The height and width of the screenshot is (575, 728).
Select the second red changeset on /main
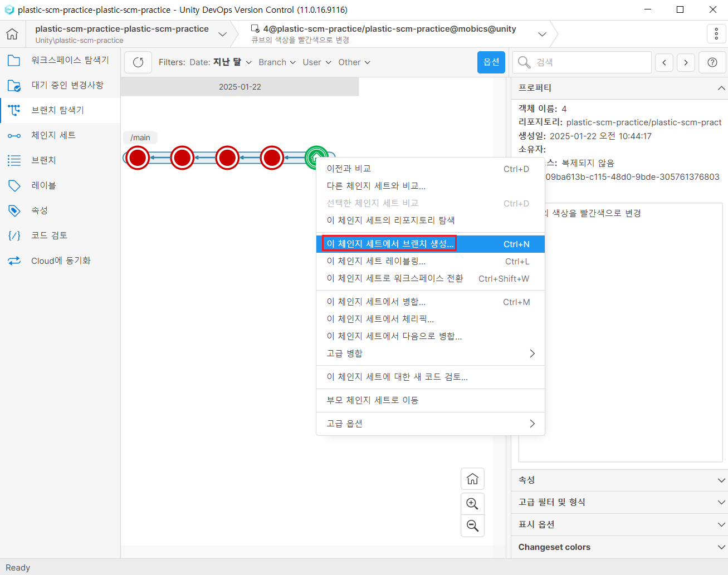pos(182,158)
